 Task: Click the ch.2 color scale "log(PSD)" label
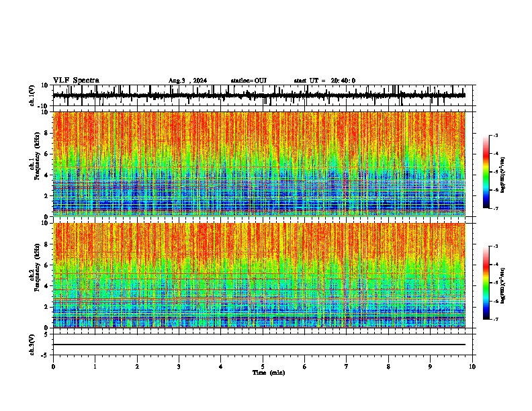pos(503,285)
